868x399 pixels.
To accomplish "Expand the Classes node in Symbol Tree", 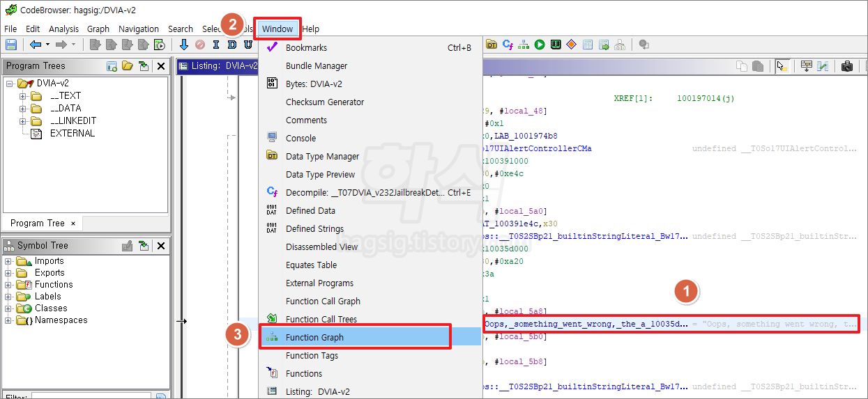I will click(x=8, y=308).
